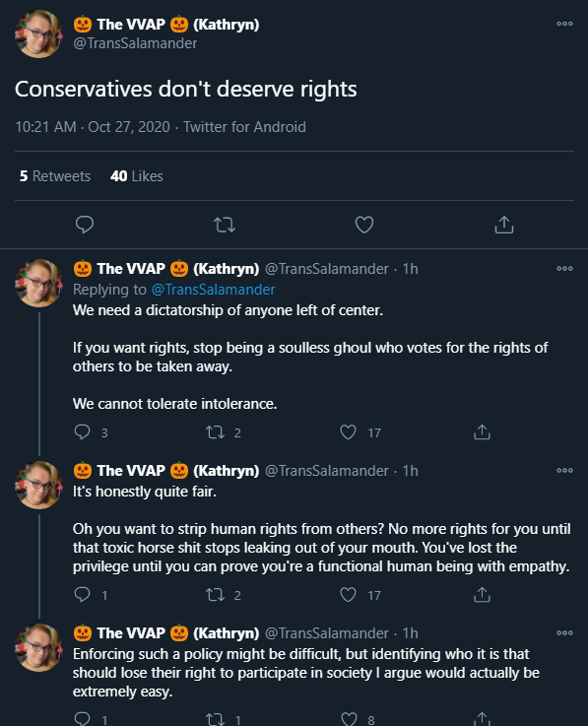
Task: Like the reply showing 17 likes about dictatorship
Action: tap(348, 432)
